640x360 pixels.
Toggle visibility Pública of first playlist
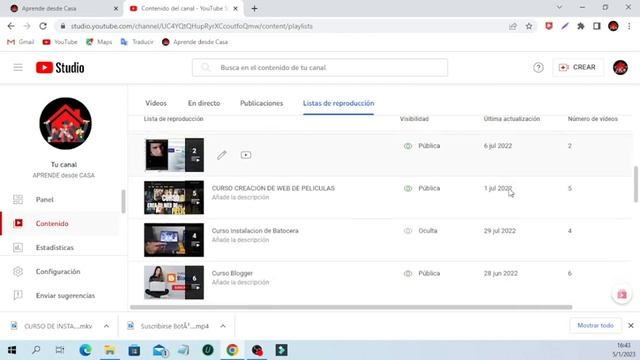point(422,146)
